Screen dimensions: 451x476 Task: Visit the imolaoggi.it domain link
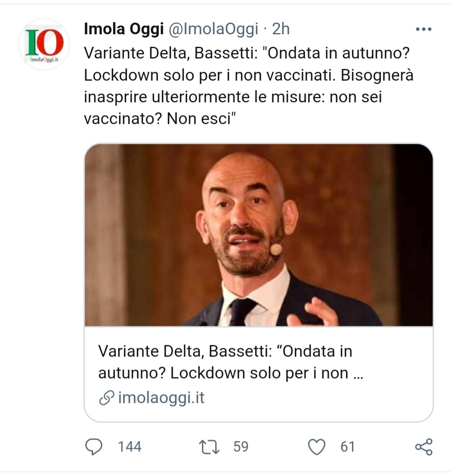(x=161, y=398)
